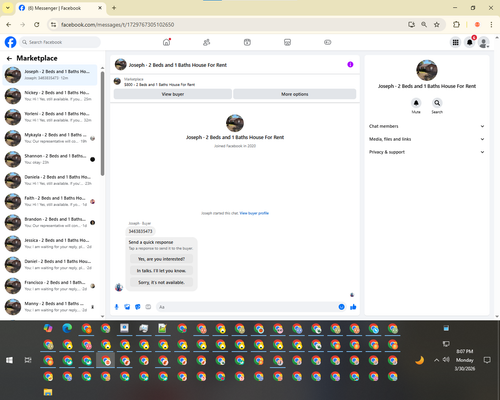This screenshot has height=400, width=500.
Task: Open Daniela's conversation in the list
Action: (50, 180)
